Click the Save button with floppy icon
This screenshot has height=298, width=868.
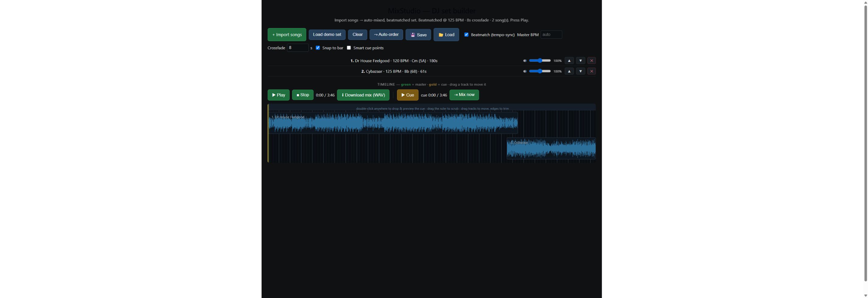point(418,34)
